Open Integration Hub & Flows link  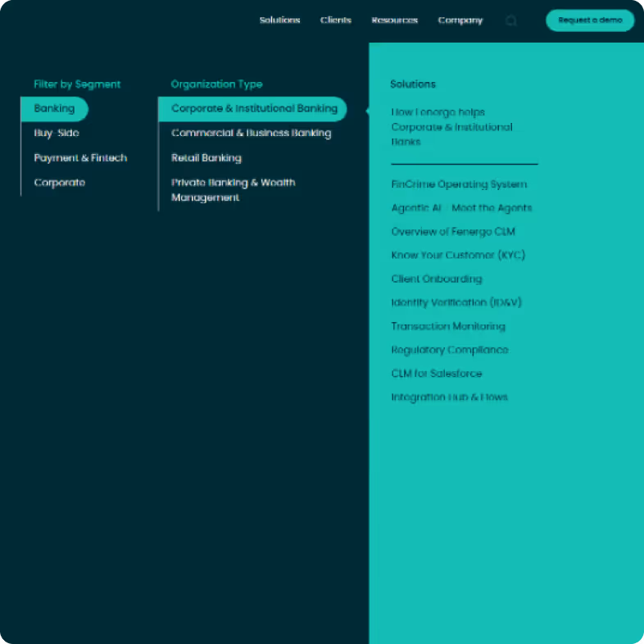(449, 397)
